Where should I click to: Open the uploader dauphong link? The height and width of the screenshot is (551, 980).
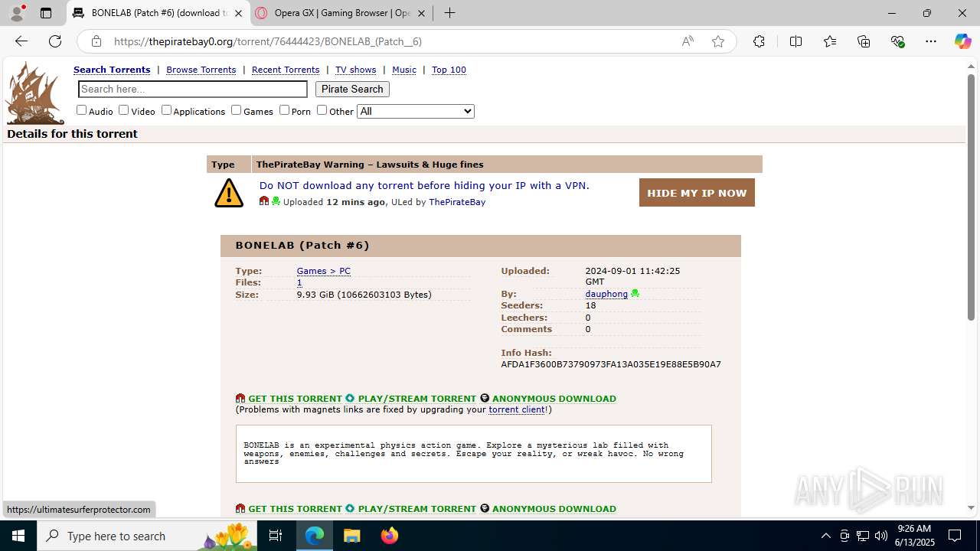606,294
